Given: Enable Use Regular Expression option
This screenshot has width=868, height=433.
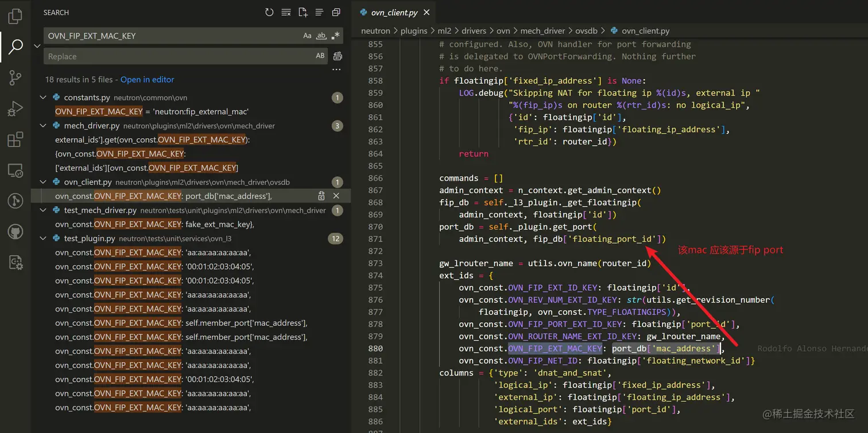Looking at the screenshot, I should [x=336, y=36].
